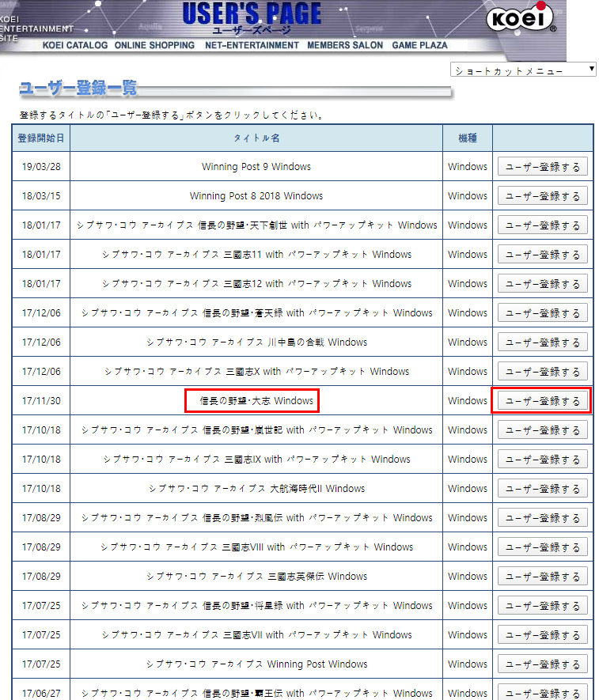Click the Koei logo icon
The image size is (599, 700).
(521, 18)
